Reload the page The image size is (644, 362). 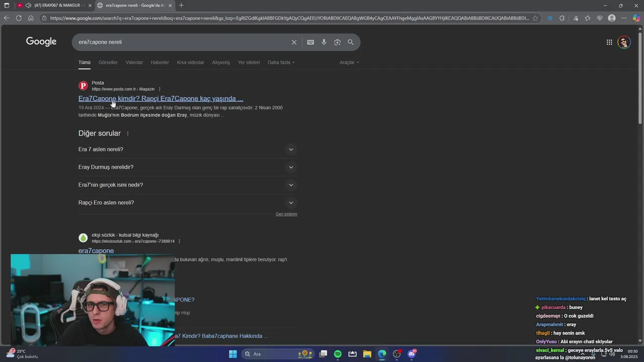coord(19,18)
